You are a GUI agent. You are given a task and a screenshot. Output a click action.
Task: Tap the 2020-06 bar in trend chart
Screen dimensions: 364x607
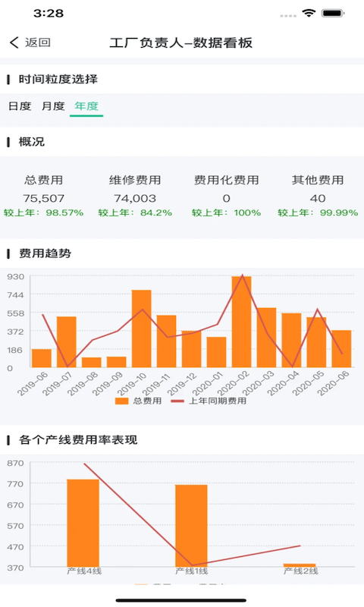click(341, 349)
